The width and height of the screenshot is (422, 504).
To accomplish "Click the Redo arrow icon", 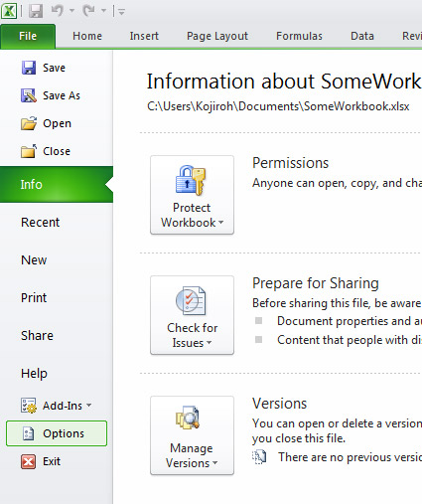I will point(89,11).
